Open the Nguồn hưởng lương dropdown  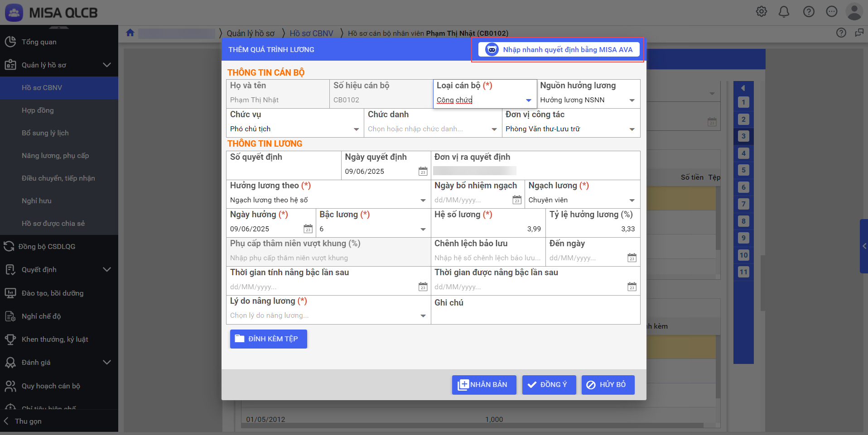(632, 100)
